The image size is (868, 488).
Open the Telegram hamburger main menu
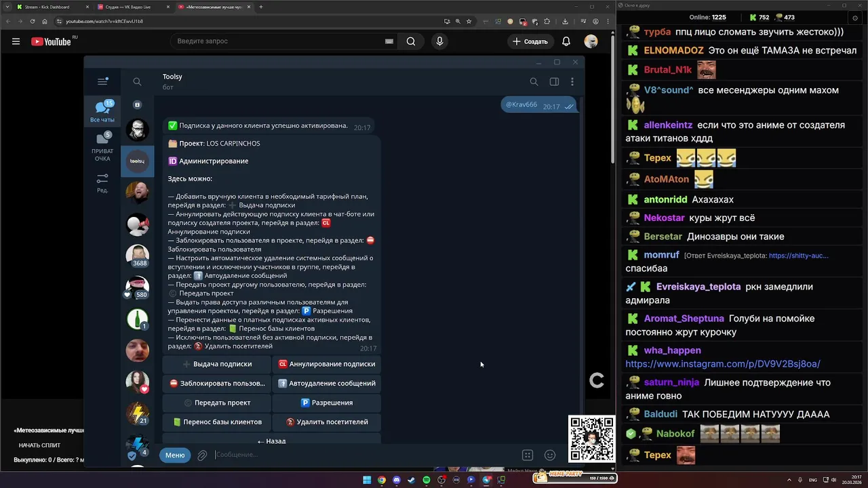[x=102, y=81]
